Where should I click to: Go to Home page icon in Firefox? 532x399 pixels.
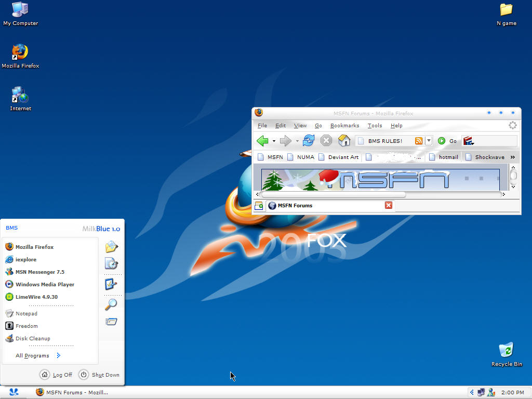pyautogui.click(x=344, y=140)
